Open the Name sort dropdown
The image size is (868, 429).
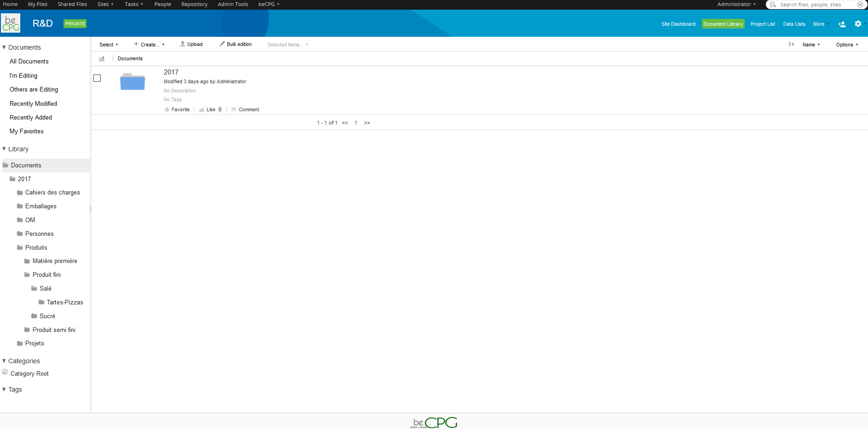coord(811,45)
